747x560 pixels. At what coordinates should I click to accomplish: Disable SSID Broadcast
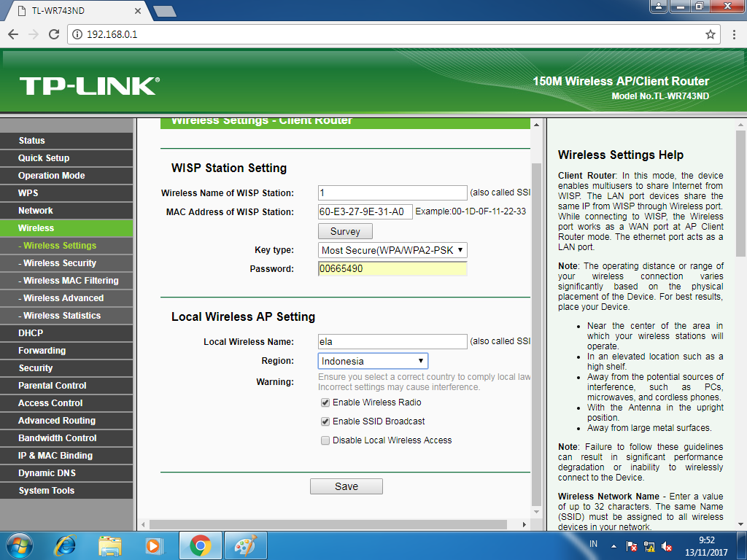tap(325, 421)
